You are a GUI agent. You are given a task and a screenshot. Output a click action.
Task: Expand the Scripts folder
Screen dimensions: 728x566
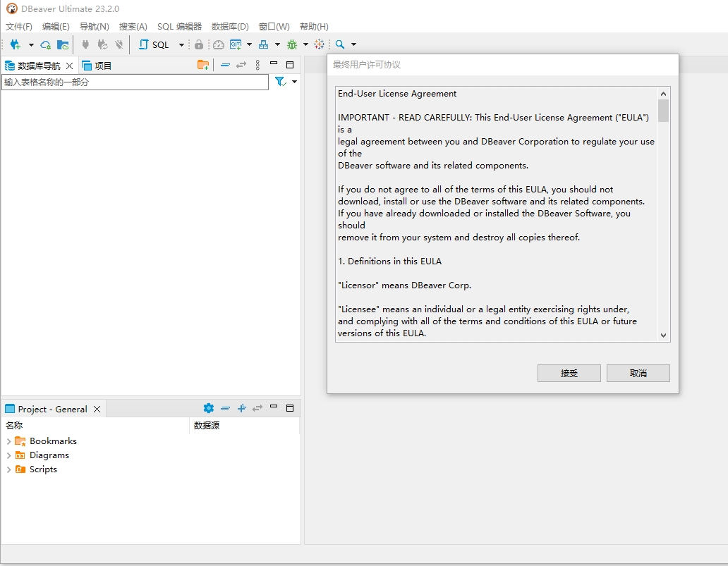coord(8,469)
